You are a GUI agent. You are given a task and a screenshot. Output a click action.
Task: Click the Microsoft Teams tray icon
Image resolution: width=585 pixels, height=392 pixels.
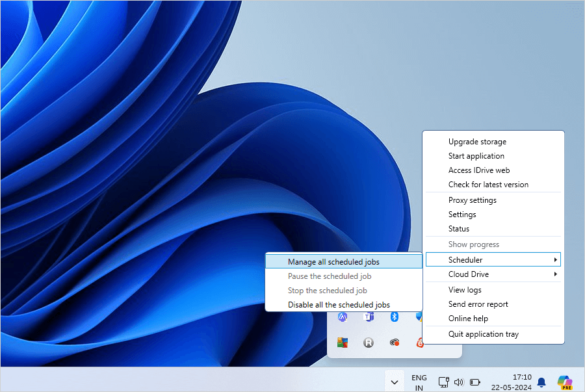368,317
